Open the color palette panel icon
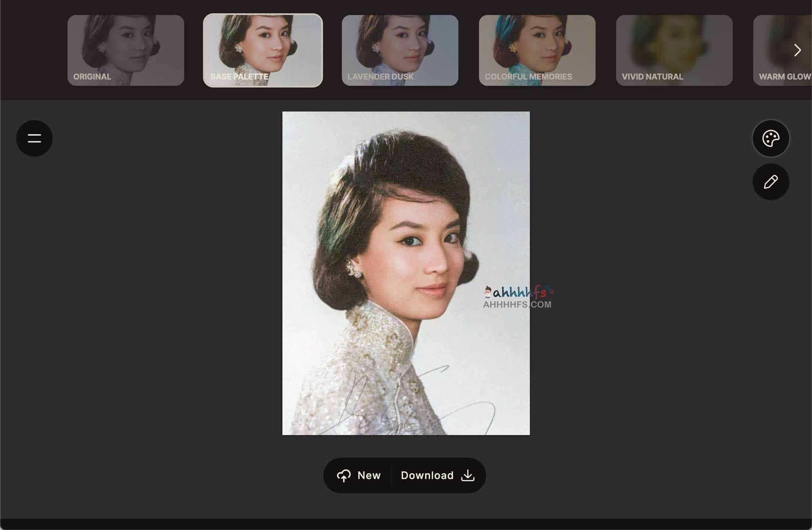Screen dimensions: 812x530 (770, 138)
